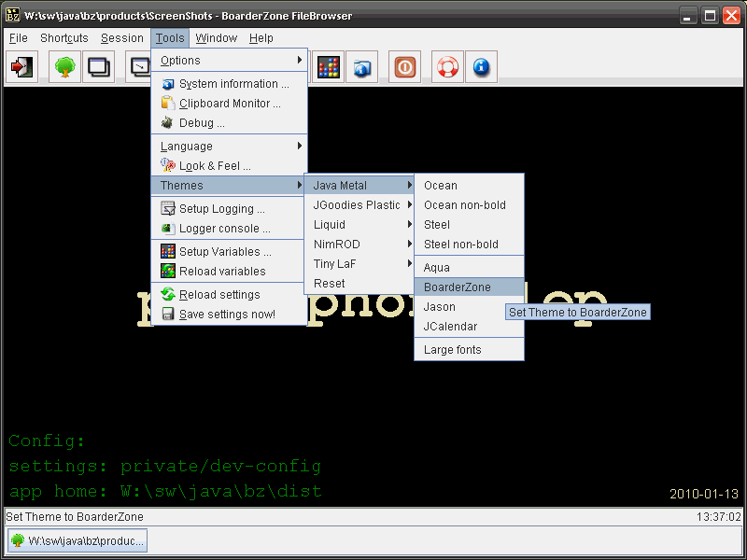The image size is (747, 560).
Task: Choose the Large fonts theme
Action: click(x=470, y=349)
